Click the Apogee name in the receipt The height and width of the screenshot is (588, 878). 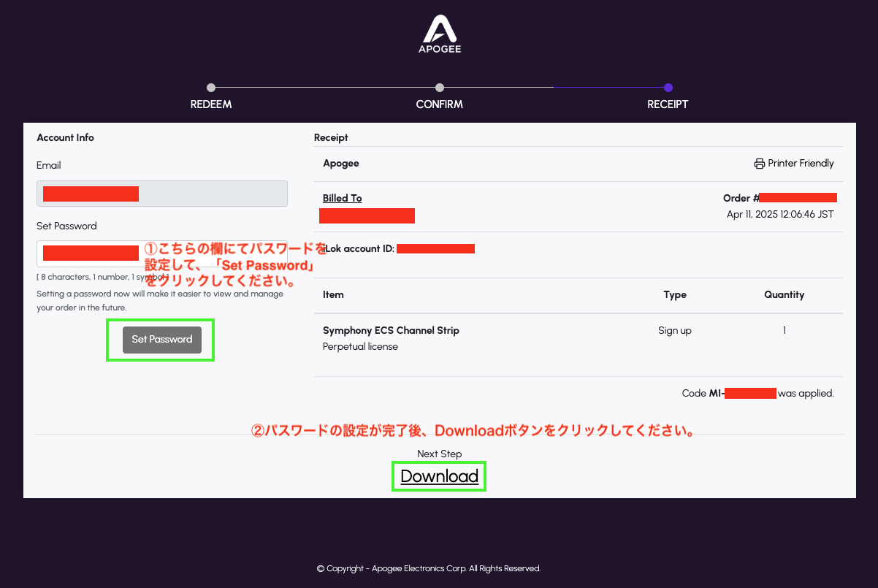point(341,163)
